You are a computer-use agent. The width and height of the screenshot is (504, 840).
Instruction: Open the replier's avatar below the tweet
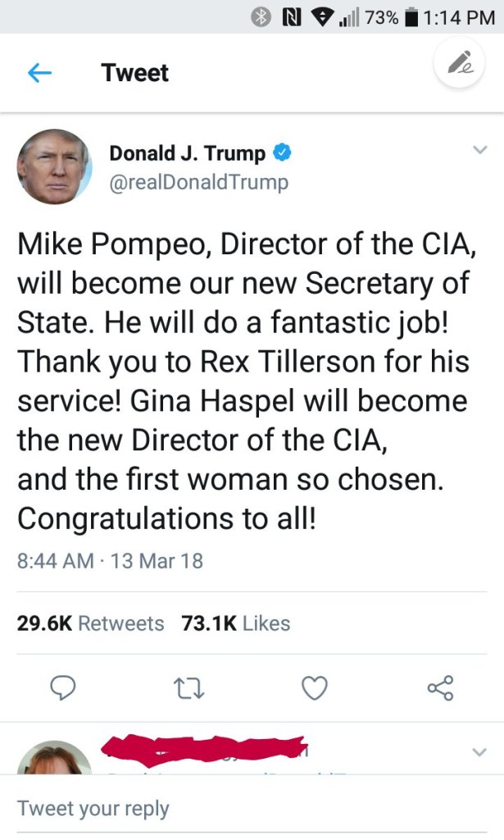pos(54,759)
